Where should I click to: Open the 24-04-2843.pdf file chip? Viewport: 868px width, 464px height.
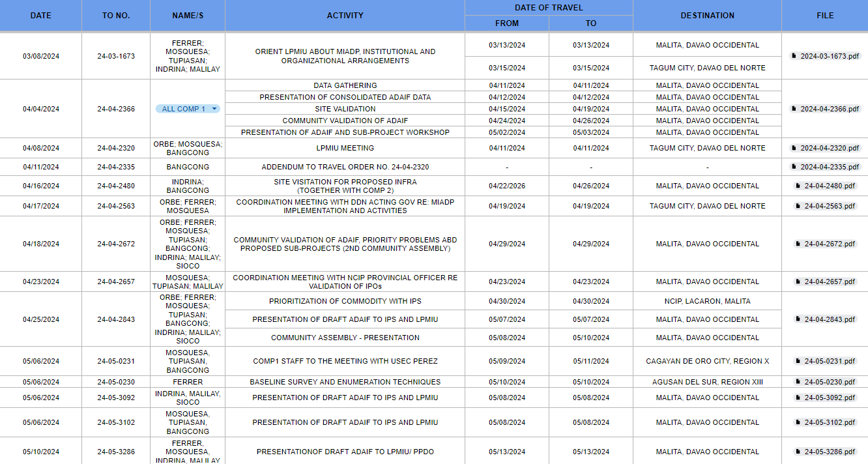point(825,319)
